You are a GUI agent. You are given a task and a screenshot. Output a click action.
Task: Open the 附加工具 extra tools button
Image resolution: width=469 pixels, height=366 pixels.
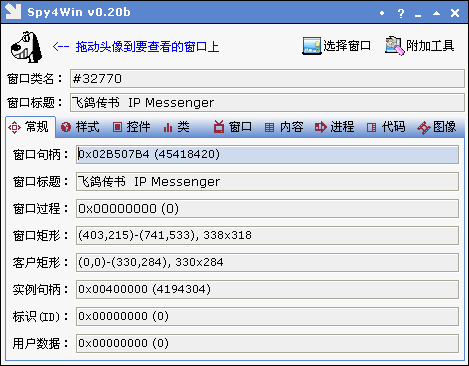(419, 46)
